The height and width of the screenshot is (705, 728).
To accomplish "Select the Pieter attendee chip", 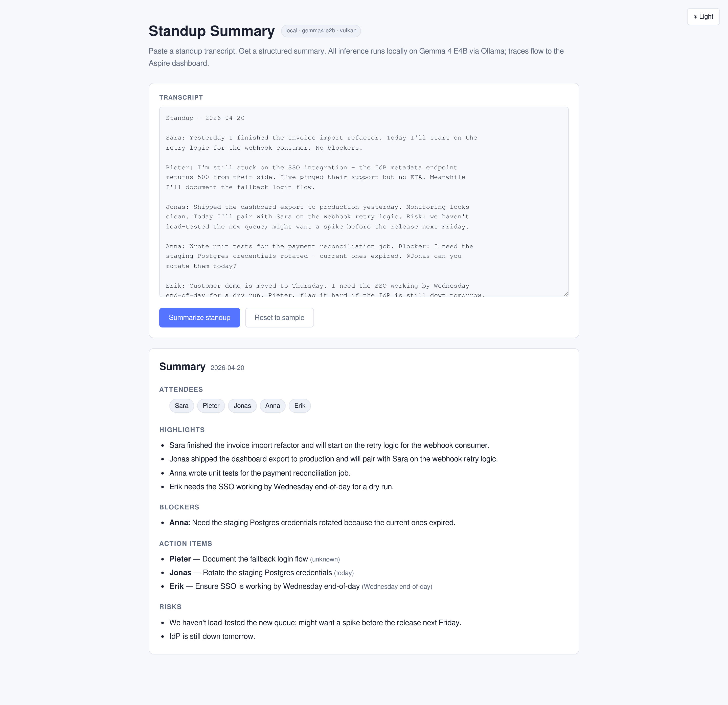I will point(211,405).
